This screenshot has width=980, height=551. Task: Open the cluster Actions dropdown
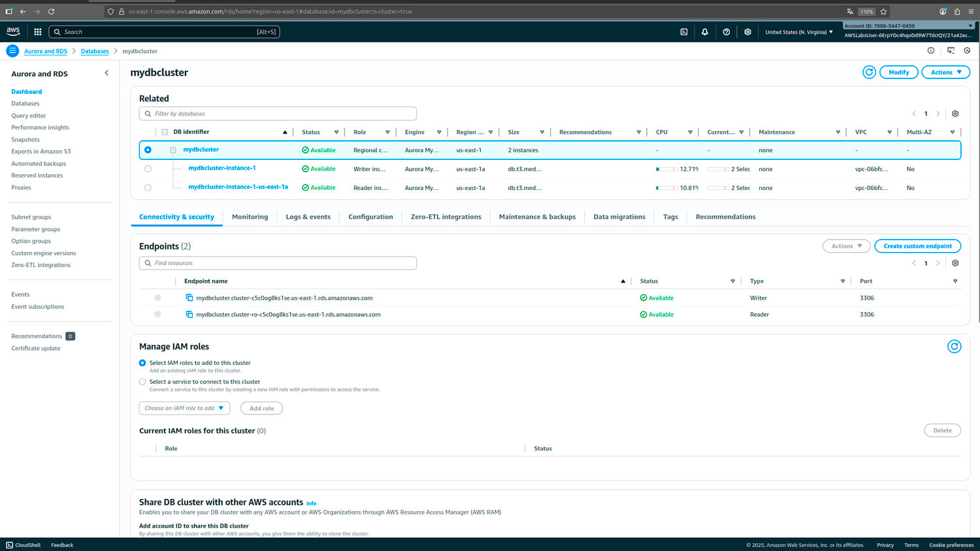945,72
